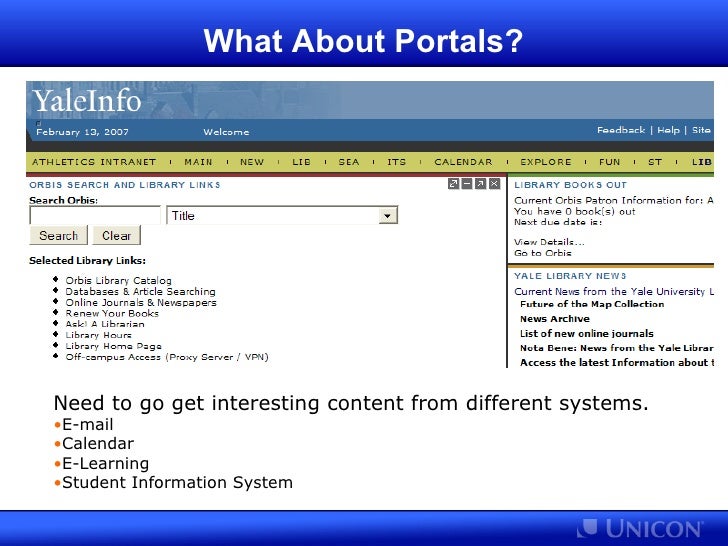Click the Library Books Out heading
This screenshot has width=728, height=546.
pos(571,185)
